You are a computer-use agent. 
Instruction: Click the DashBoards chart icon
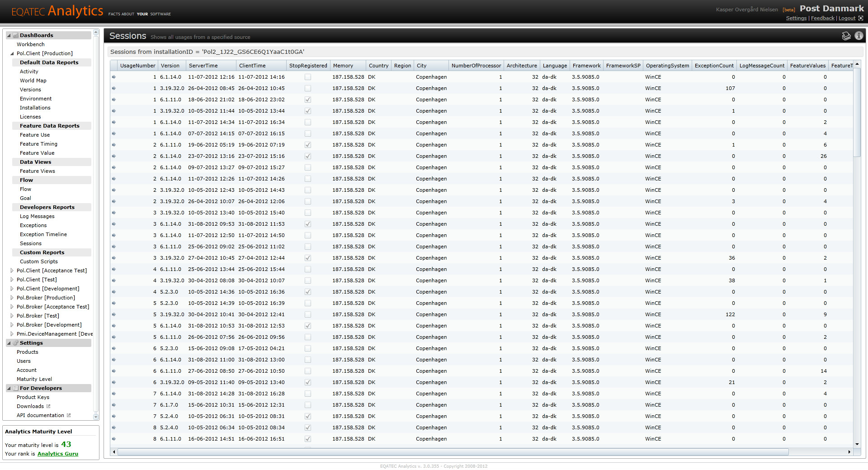pyautogui.click(x=16, y=35)
